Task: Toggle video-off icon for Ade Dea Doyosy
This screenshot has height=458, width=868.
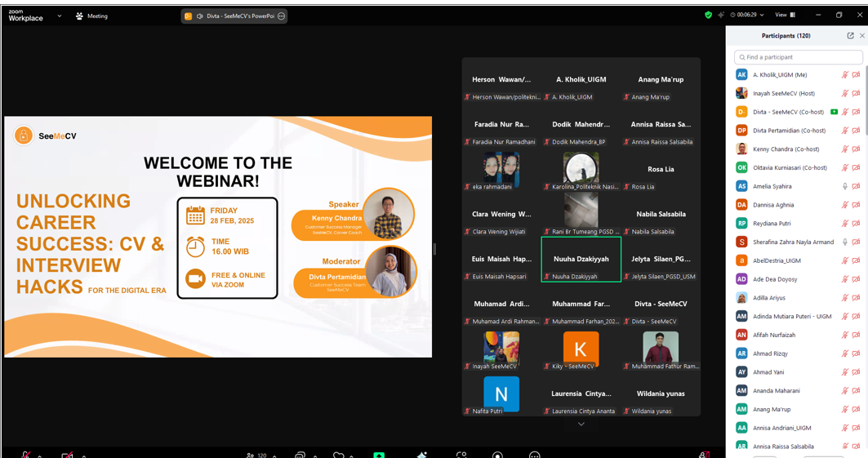Action: (856, 279)
